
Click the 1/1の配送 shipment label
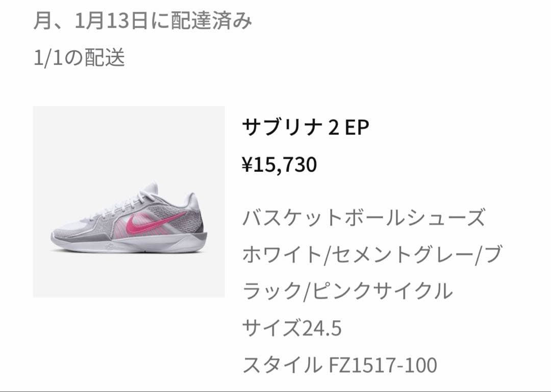[79, 58]
